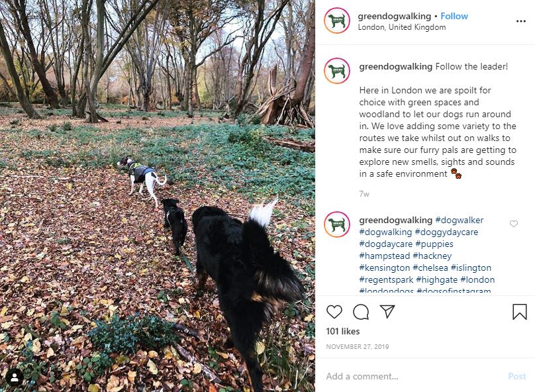Like the hashtag comment with small heart

tap(514, 224)
